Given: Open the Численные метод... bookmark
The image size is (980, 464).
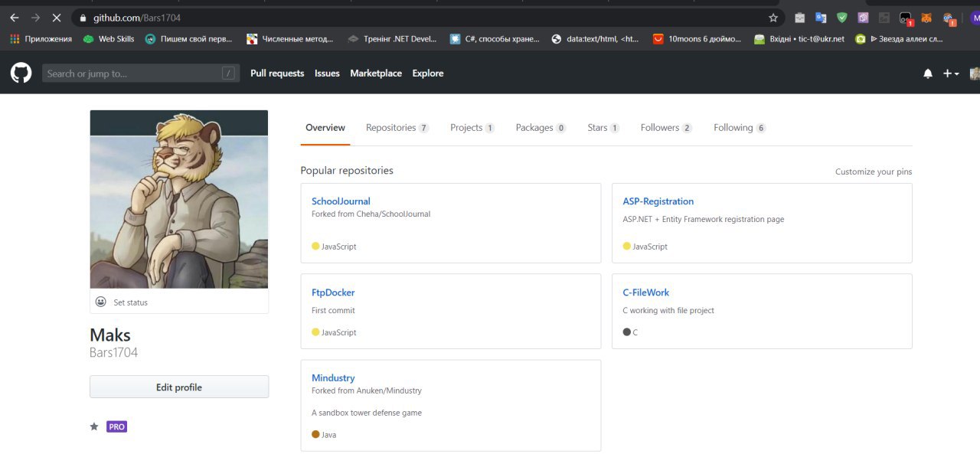Looking at the screenshot, I should pyautogui.click(x=290, y=38).
